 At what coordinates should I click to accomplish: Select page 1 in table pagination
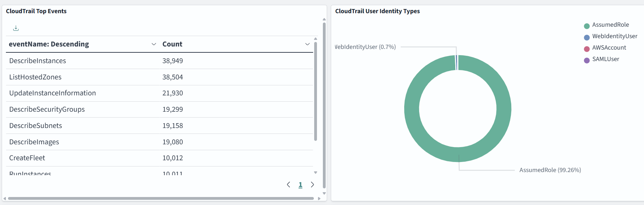[x=300, y=185]
